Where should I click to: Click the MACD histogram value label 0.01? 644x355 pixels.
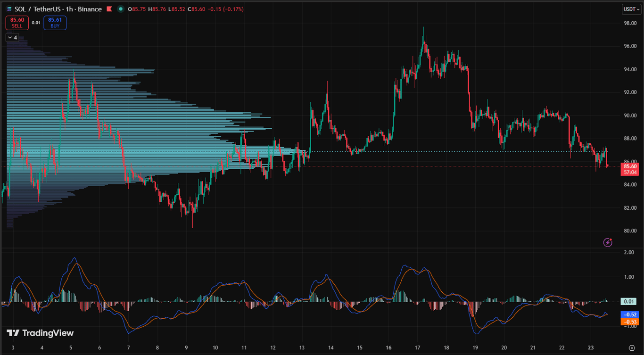point(628,302)
